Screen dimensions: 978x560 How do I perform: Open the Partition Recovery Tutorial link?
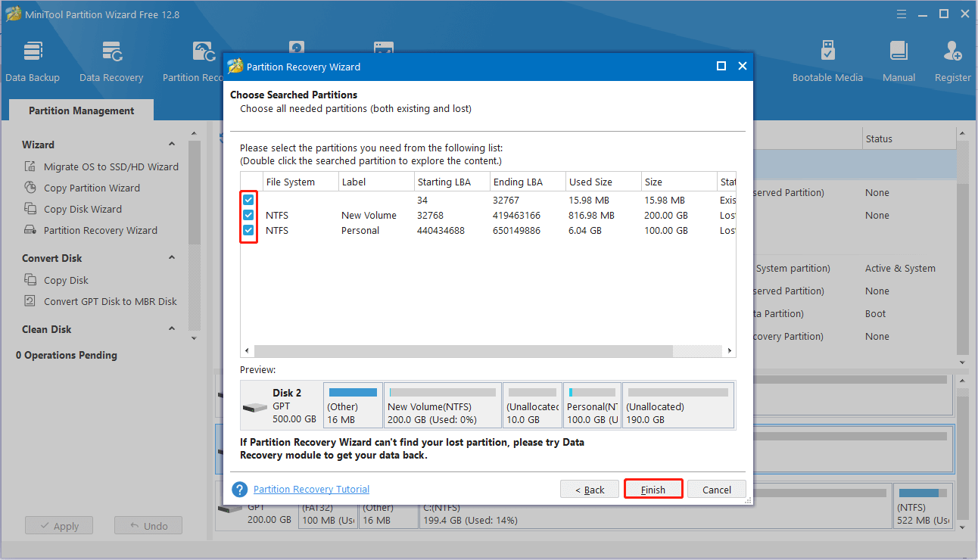click(x=311, y=490)
